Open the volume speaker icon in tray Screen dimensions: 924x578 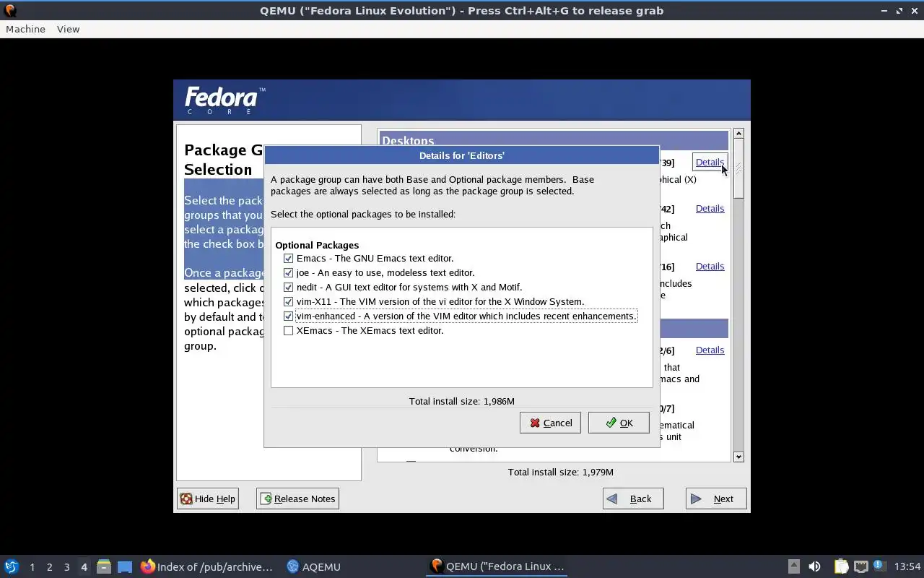click(814, 566)
